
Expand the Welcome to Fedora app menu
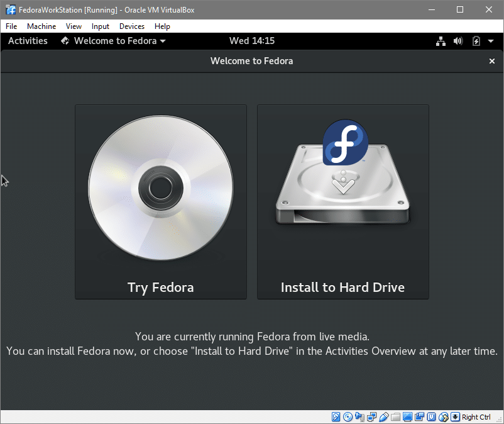[114, 41]
